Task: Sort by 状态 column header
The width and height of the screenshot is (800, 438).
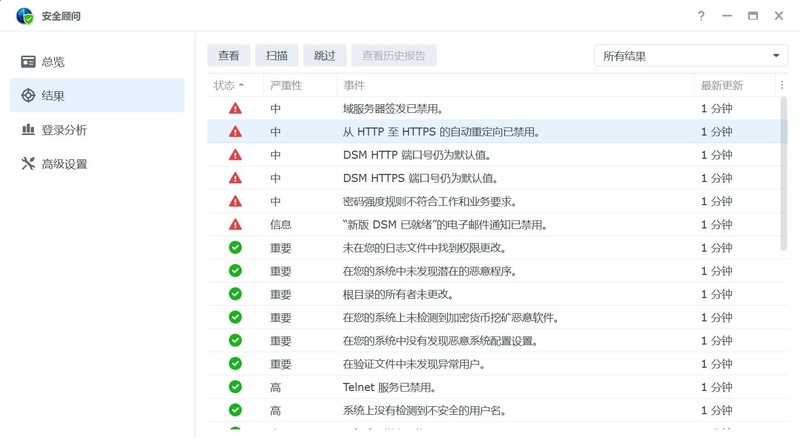Action: pyautogui.click(x=235, y=85)
